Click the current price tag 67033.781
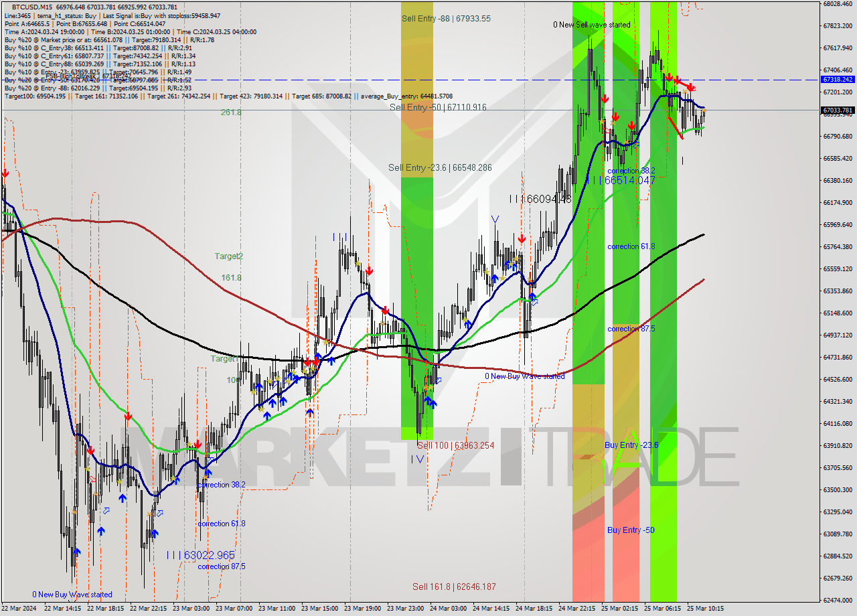Image resolution: width=857 pixels, height=616 pixels. 838,110
